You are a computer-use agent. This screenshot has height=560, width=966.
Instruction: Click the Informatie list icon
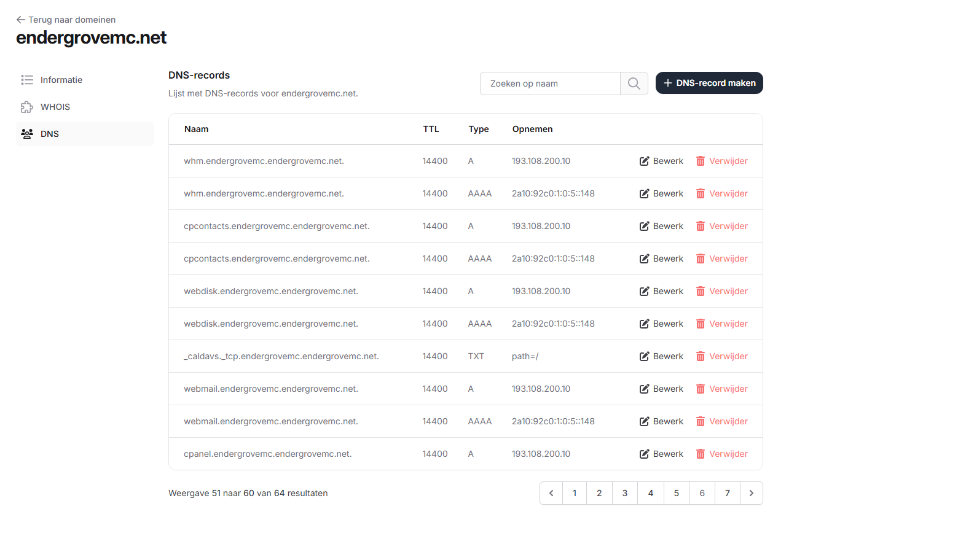pos(26,80)
